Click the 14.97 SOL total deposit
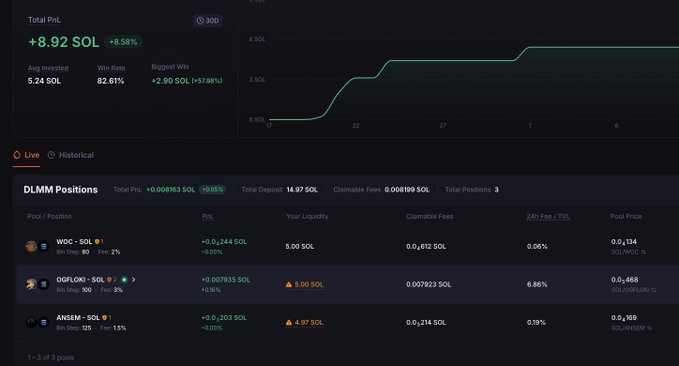This screenshot has height=366, width=679. click(302, 190)
